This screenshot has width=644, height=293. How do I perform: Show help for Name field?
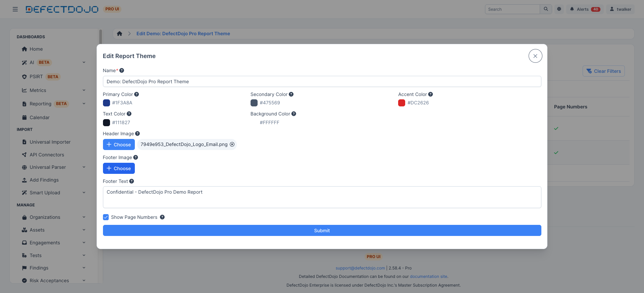click(122, 70)
